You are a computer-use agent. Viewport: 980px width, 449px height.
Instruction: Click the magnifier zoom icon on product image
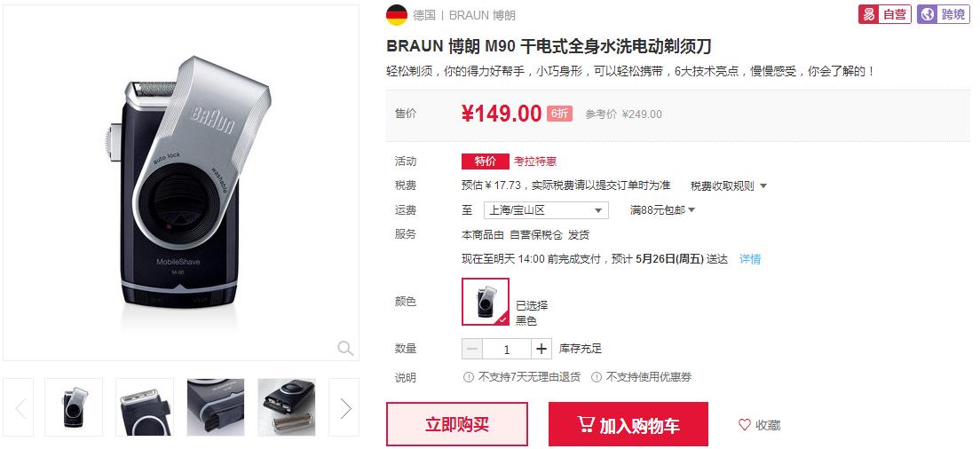345,348
